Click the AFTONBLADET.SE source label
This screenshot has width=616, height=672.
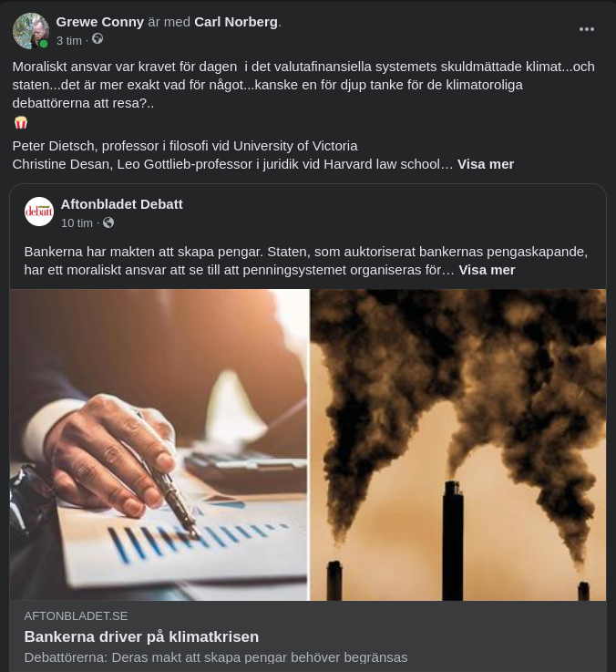click(76, 616)
